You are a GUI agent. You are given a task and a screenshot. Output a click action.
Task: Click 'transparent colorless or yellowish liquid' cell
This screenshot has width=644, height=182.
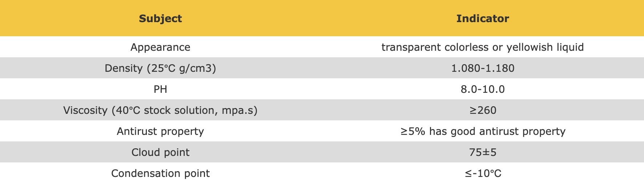point(483,47)
